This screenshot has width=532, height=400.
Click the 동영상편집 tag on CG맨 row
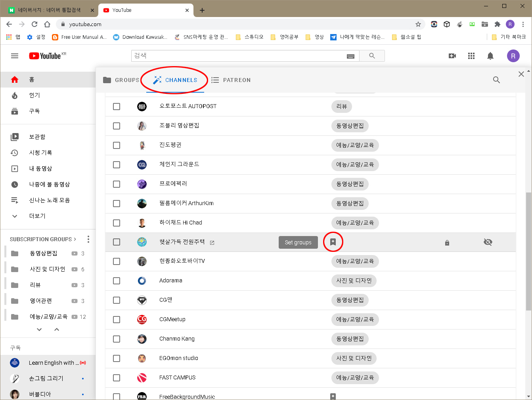[x=350, y=300]
